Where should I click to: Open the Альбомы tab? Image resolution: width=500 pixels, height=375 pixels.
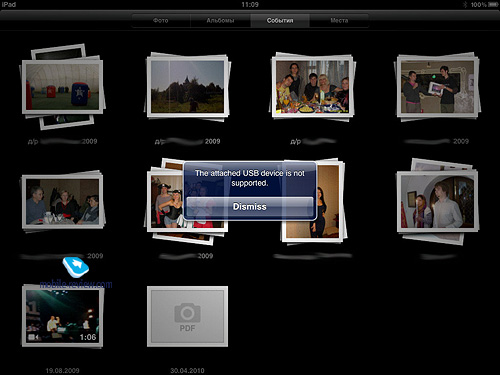click(220, 21)
